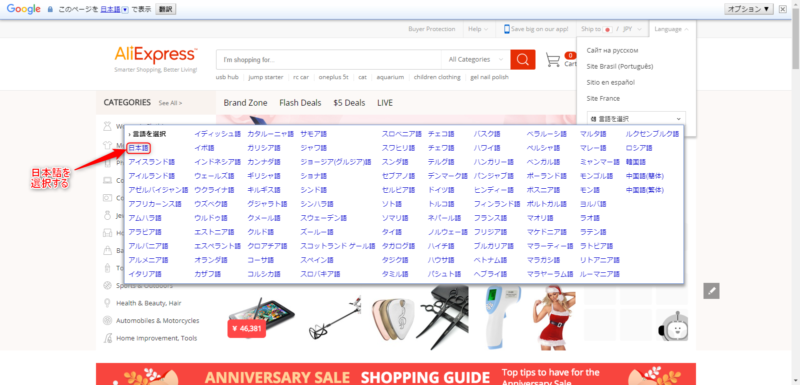Open the オプション dropdown in the translate bar
The image size is (800, 385).
pos(748,9)
